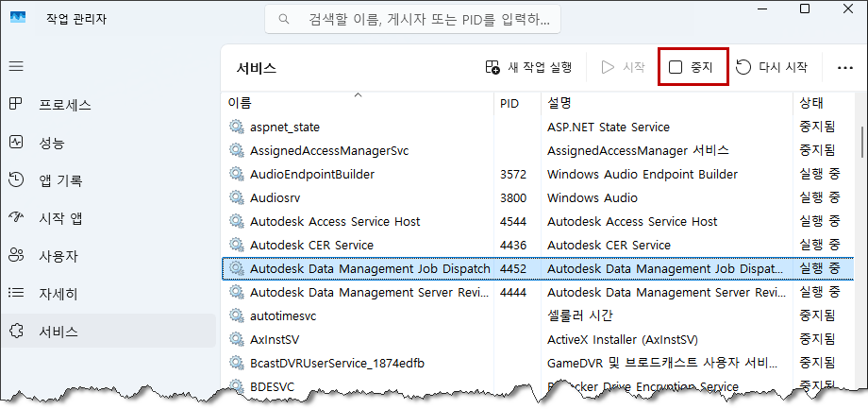Navigate to the 사용자 users page

pyautogui.click(x=58, y=256)
